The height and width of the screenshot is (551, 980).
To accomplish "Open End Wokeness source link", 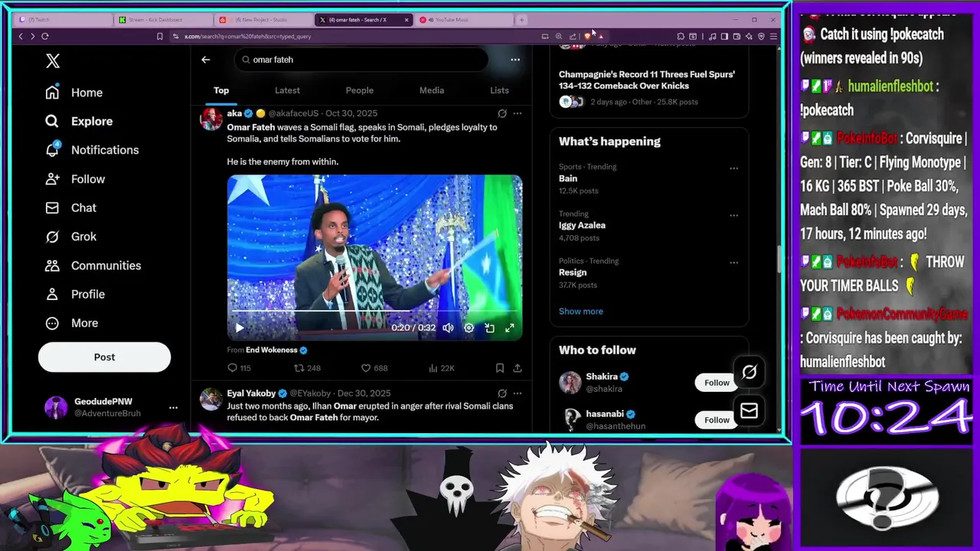I will pyautogui.click(x=276, y=350).
